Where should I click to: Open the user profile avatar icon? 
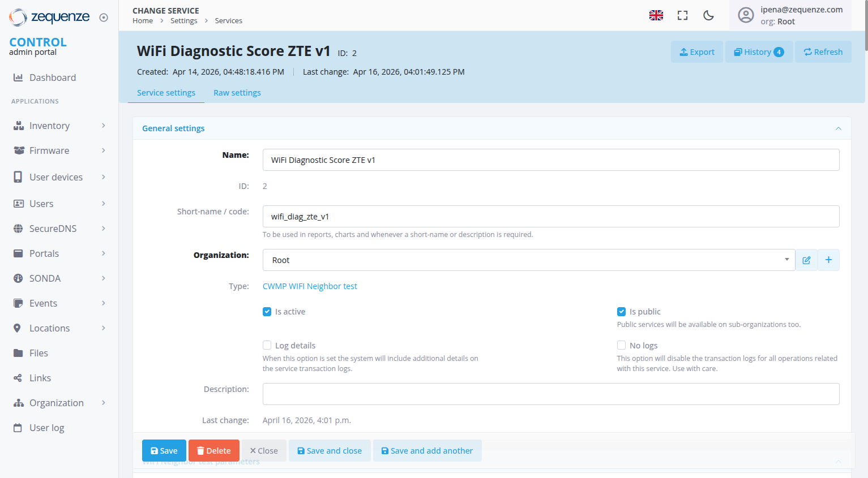pos(746,15)
